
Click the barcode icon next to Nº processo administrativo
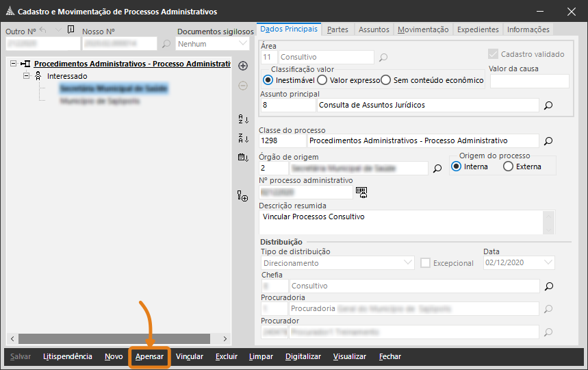click(x=361, y=192)
